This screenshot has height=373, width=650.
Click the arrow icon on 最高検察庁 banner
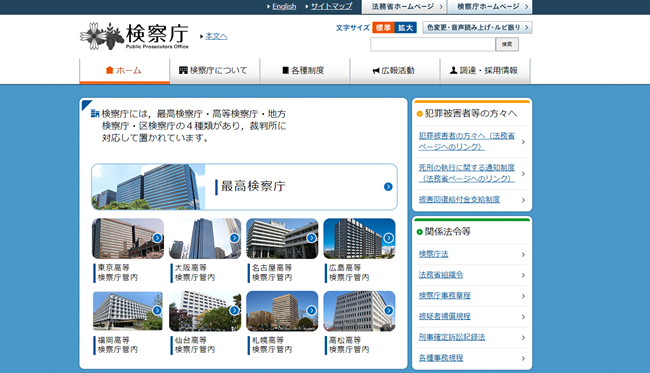(388, 187)
